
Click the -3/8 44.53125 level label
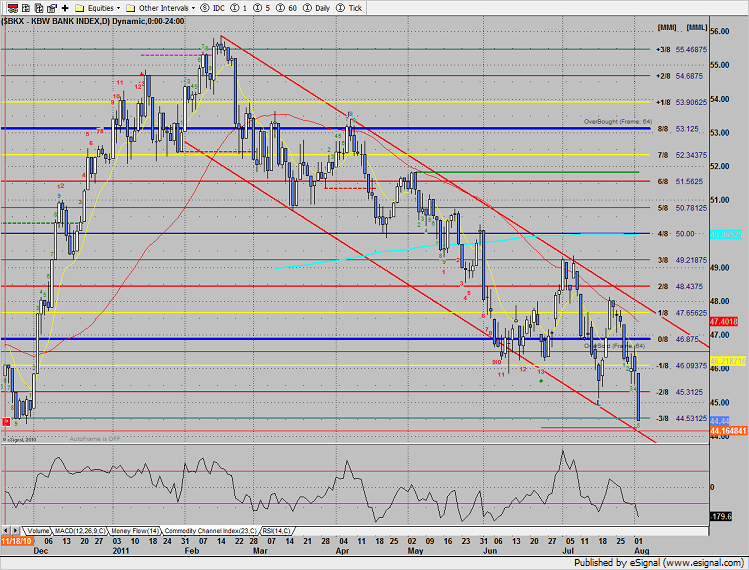pyautogui.click(x=682, y=419)
